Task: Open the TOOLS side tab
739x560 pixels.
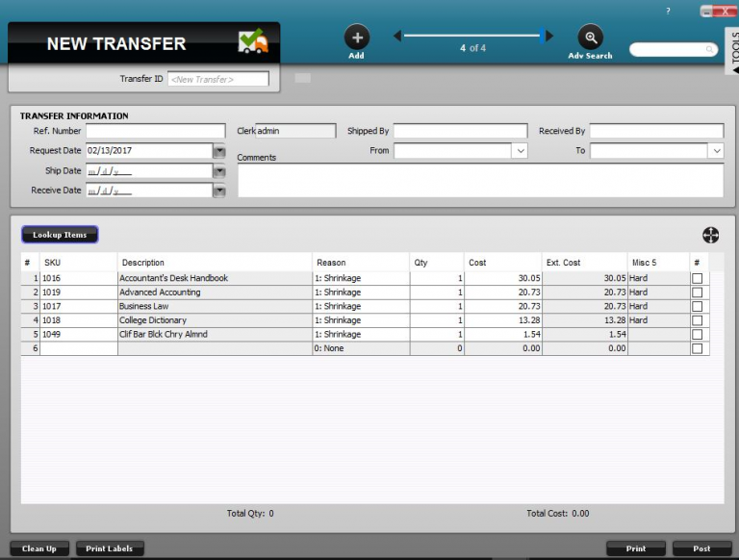Action: point(732,52)
